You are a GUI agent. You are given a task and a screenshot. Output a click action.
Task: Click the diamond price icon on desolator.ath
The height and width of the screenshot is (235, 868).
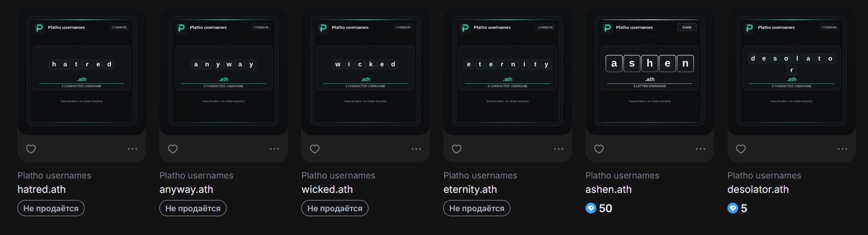(733, 208)
